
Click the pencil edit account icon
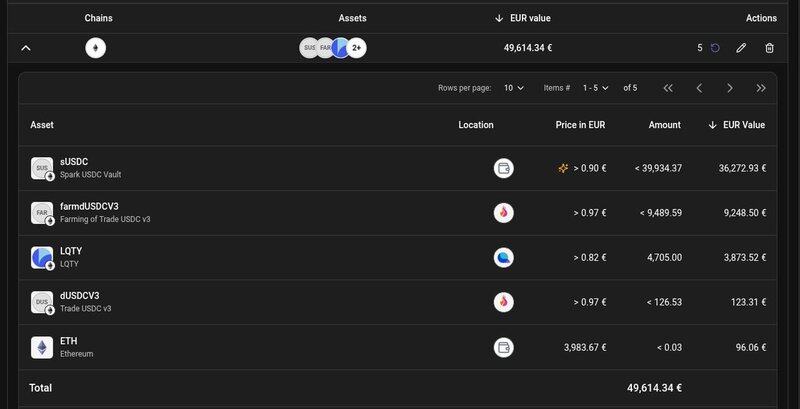pyautogui.click(x=741, y=48)
